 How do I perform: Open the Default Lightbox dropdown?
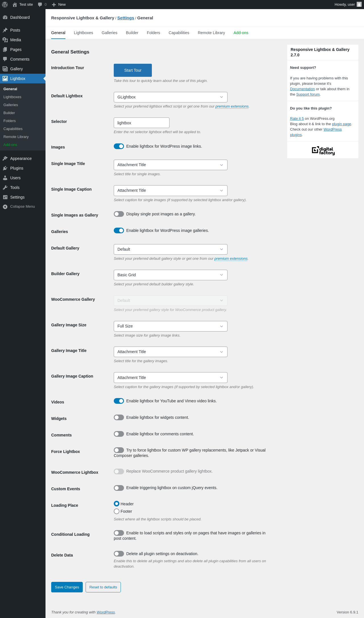(170, 97)
